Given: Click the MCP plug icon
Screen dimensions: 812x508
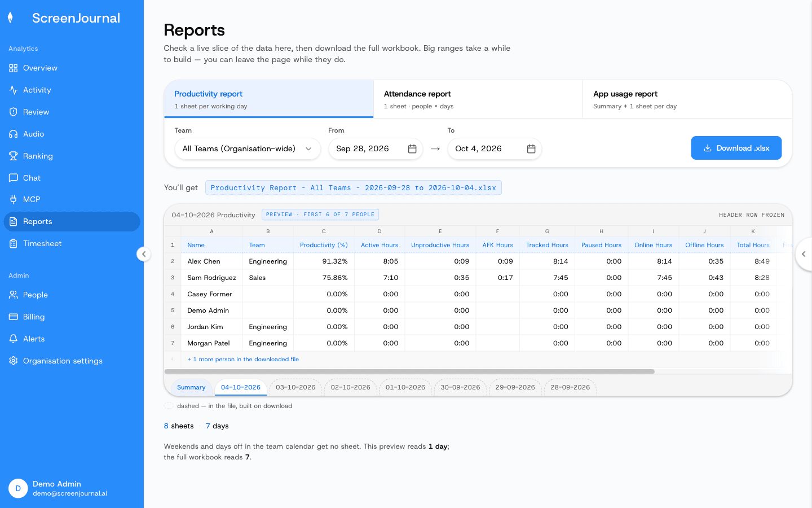Looking at the screenshot, I should [14, 200].
